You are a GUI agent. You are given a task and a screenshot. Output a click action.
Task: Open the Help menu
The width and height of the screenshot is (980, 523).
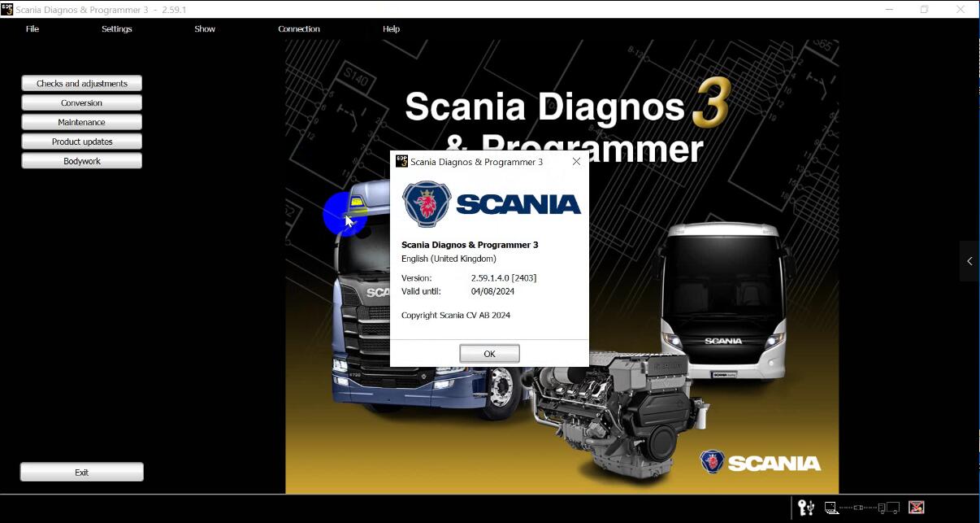(391, 28)
